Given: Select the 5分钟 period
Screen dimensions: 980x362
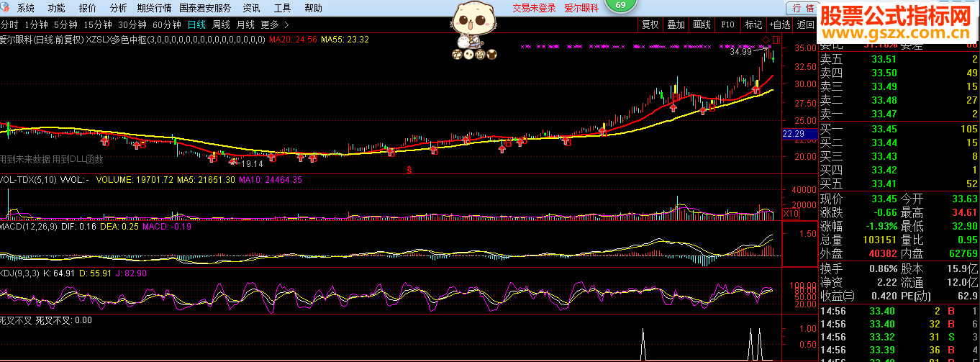Looking at the screenshot, I should point(65,24).
